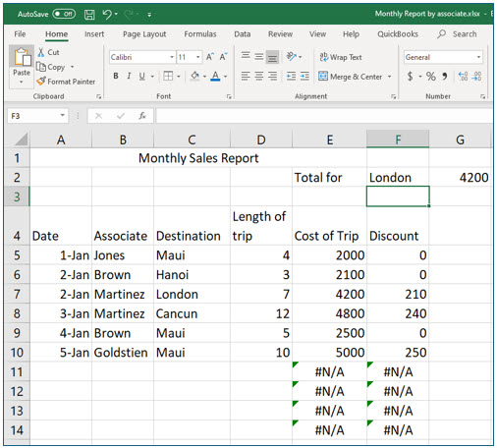
Task: Click Align Left icon
Action: (246, 77)
